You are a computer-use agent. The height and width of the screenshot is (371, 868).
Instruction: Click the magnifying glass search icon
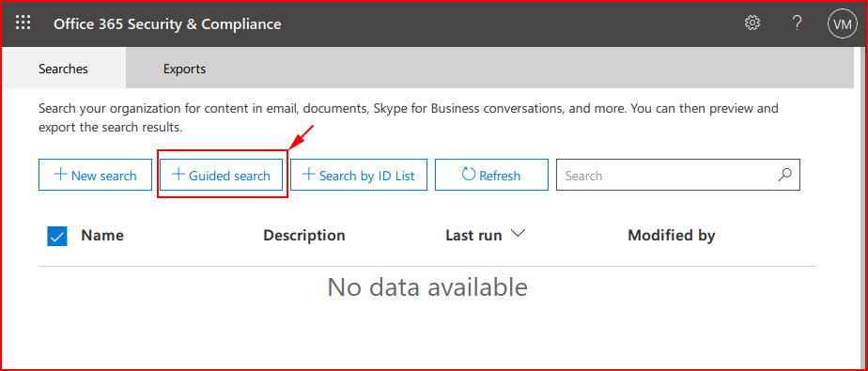click(785, 175)
